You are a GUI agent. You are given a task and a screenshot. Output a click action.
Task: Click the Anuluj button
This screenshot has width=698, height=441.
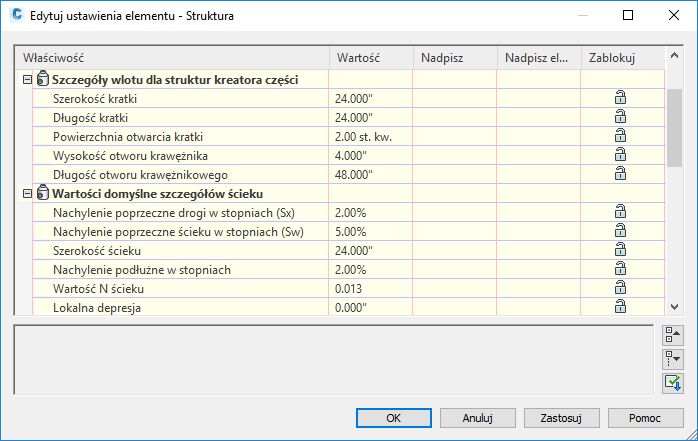pyautogui.click(x=477, y=417)
